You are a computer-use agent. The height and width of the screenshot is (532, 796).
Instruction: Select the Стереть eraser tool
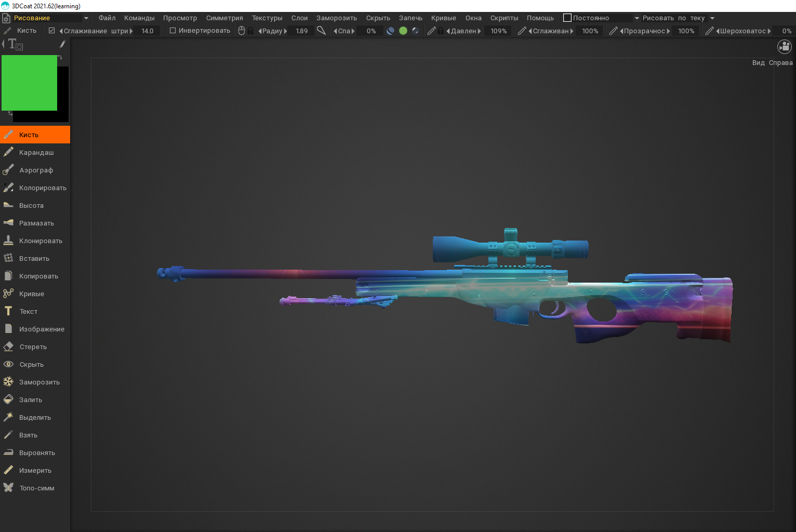pos(35,347)
